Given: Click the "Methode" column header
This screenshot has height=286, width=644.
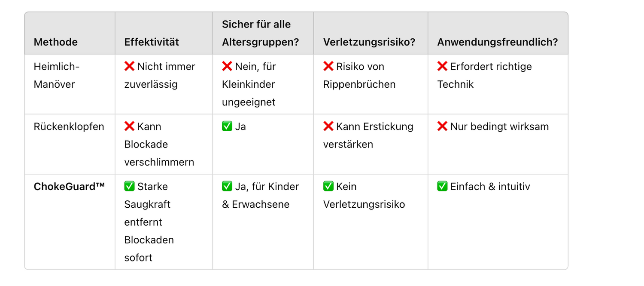Looking at the screenshot, I should (56, 42).
